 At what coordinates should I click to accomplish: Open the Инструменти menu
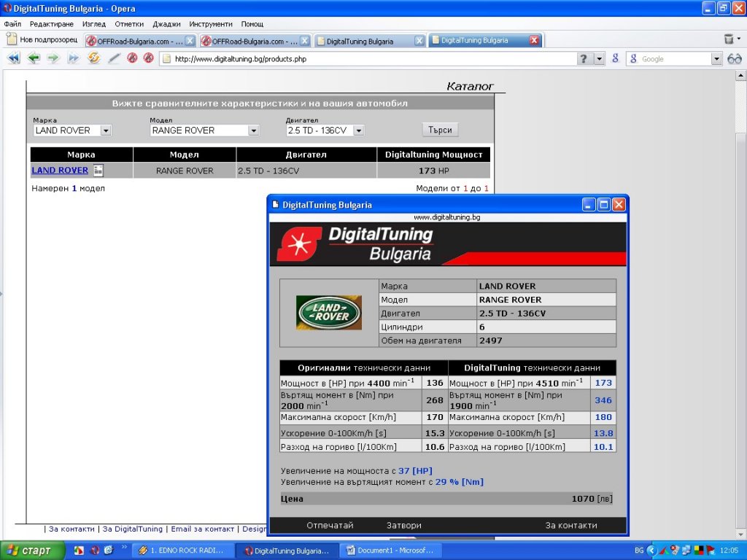click(x=211, y=24)
